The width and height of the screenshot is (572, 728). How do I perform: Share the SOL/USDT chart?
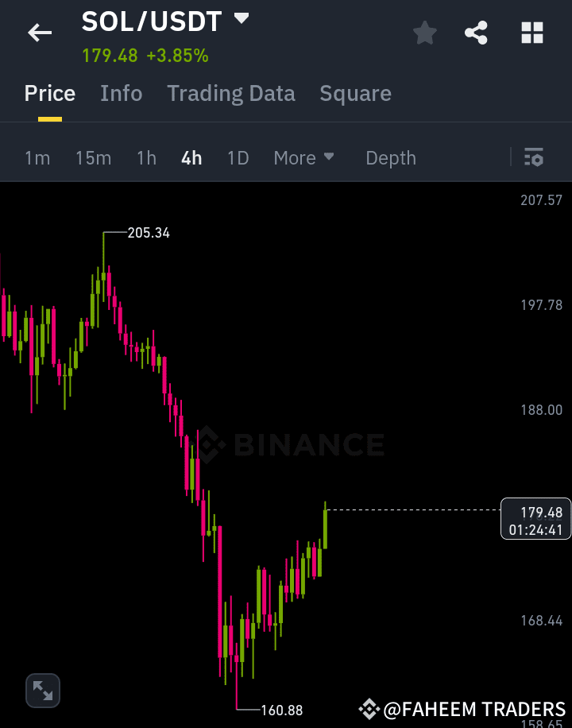pos(476,33)
